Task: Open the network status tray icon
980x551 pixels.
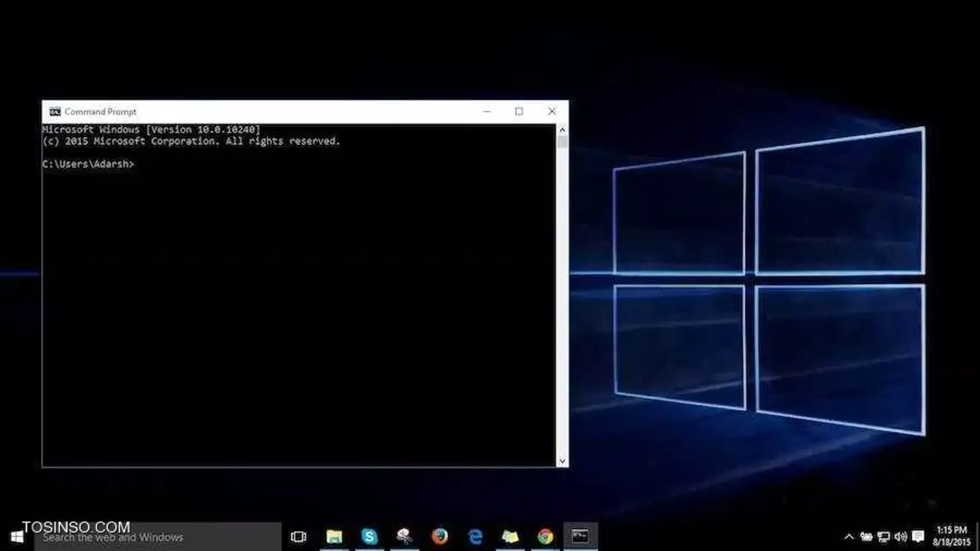Action: coord(883,537)
